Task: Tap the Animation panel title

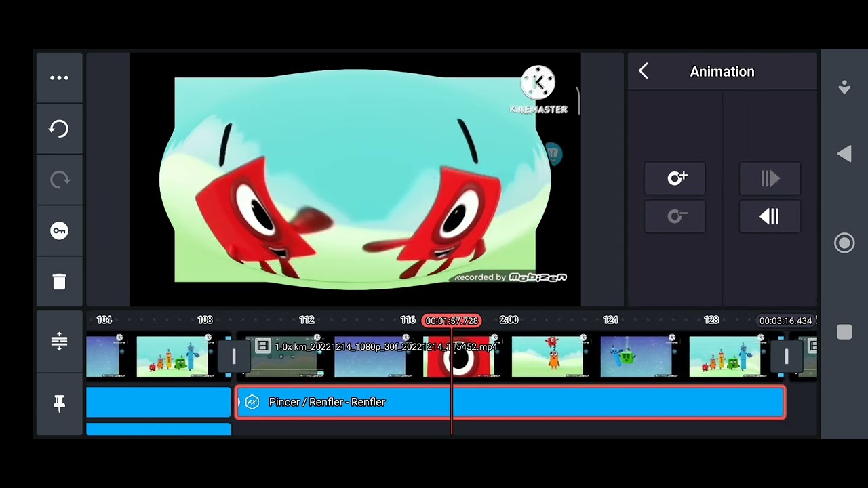Action: click(722, 71)
